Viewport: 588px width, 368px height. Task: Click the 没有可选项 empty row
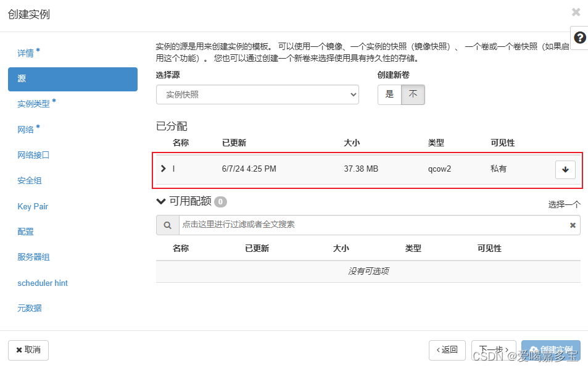(x=368, y=271)
